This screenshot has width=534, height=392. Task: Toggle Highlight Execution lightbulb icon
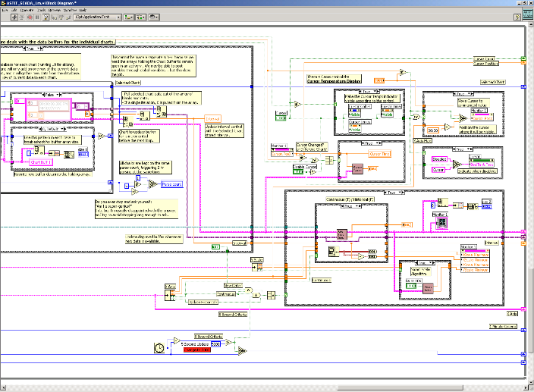coord(46,16)
